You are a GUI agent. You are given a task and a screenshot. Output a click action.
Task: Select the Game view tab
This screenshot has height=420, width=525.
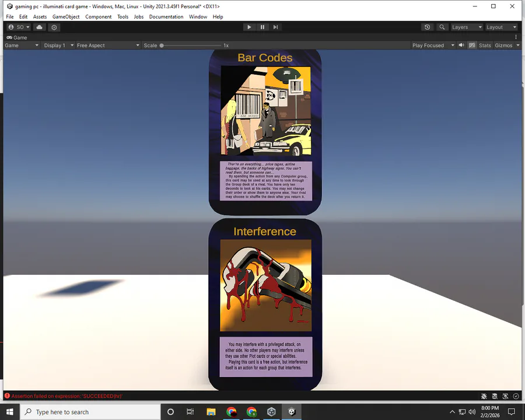point(17,37)
